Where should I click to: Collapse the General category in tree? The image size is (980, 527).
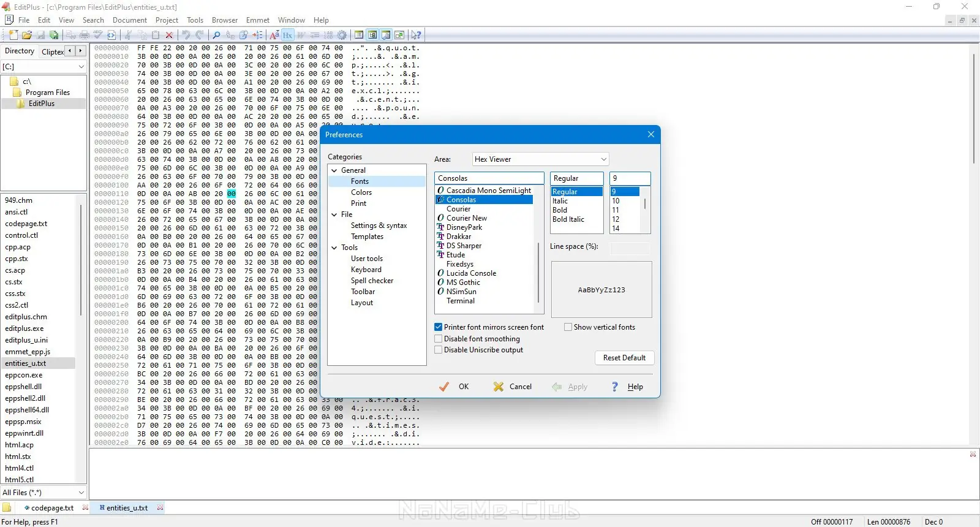coord(334,170)
